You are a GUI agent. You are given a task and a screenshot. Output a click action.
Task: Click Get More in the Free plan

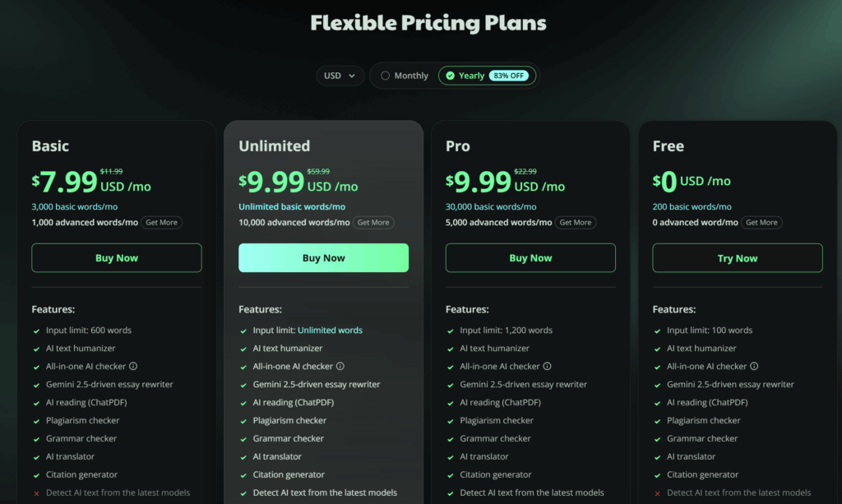[762, 223]
